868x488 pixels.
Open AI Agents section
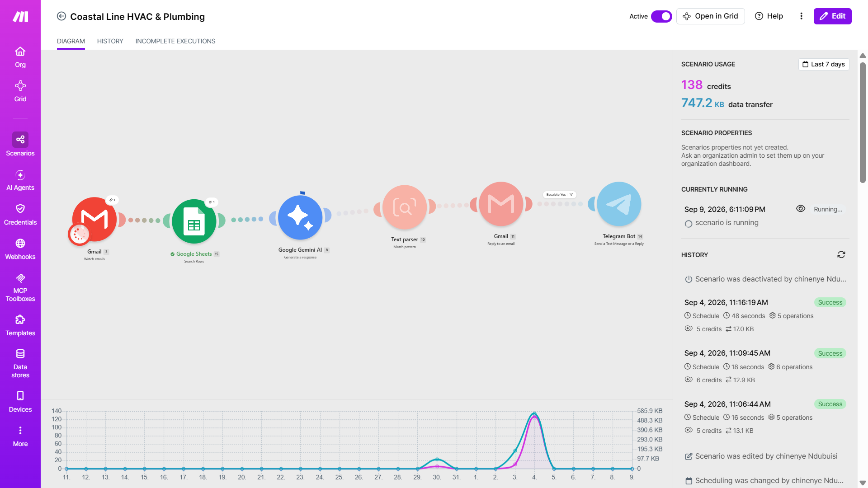(x=20, y=180)
